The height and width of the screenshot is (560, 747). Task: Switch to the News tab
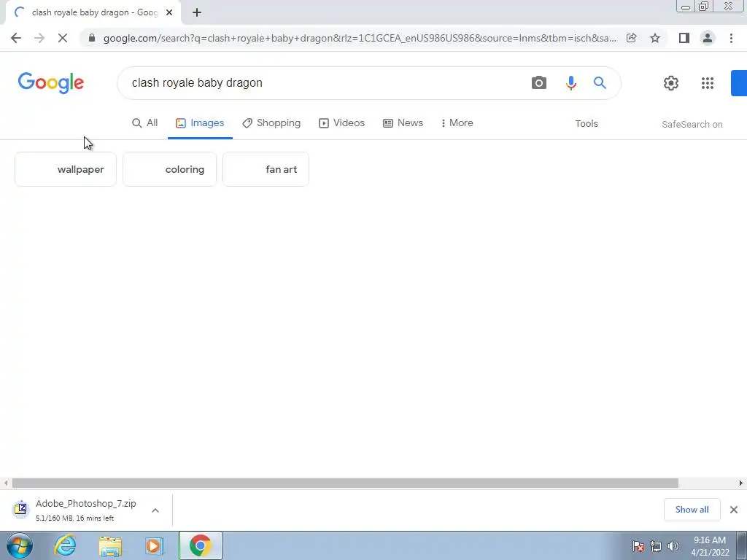click(403, 122)
